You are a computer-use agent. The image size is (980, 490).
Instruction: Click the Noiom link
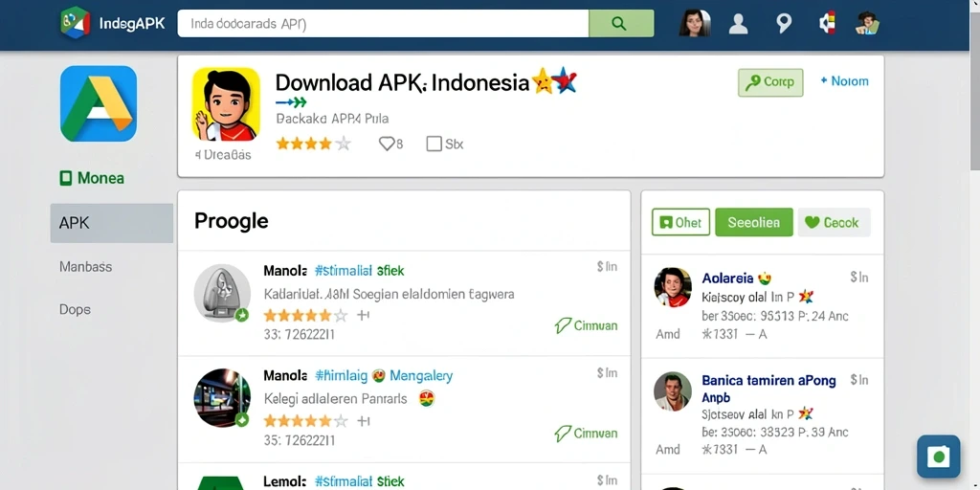[844, 81]
